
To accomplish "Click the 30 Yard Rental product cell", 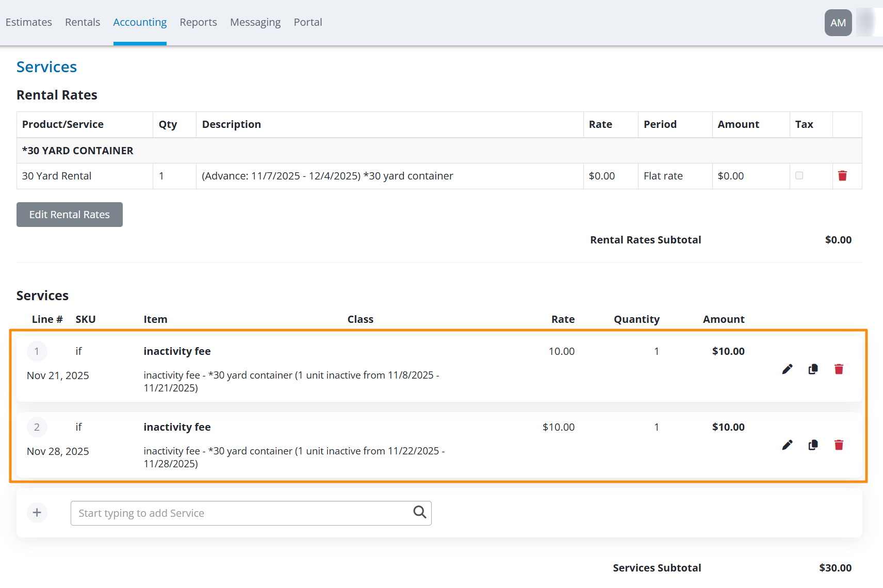I will pyautogui.click(x=85, y=176).
